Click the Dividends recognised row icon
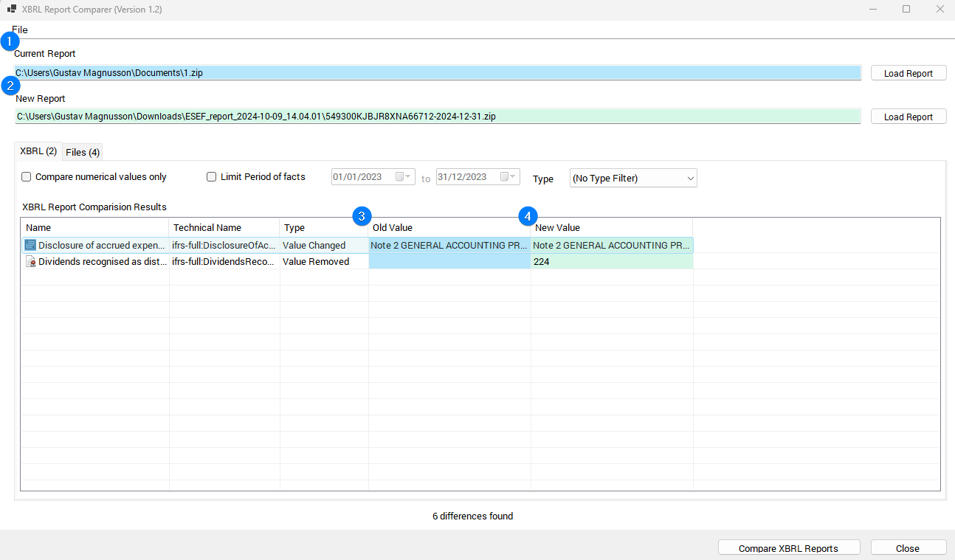 coord(30,262)
